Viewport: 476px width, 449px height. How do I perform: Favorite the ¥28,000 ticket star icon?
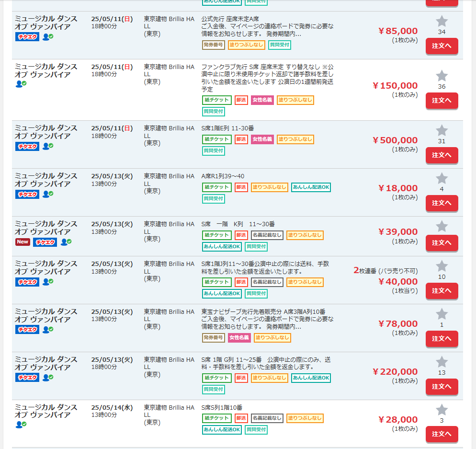pyautogui.click(x=442, y=410)
